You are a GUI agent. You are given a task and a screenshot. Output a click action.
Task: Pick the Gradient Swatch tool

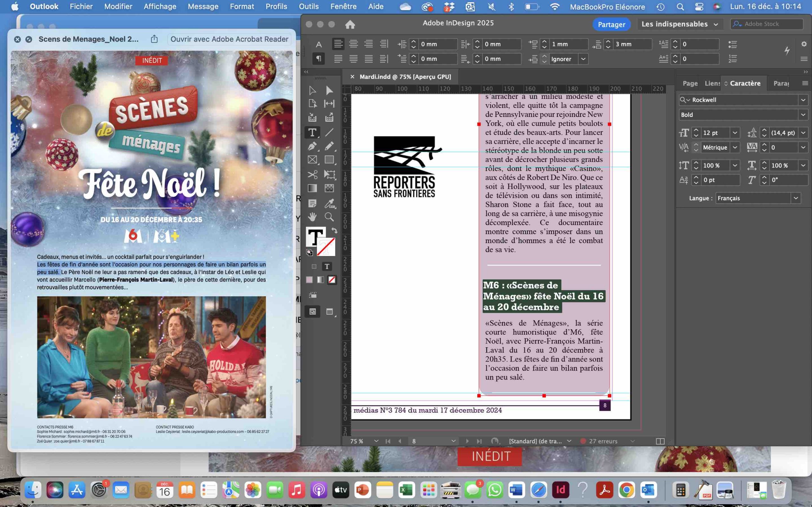pos(312,188)
